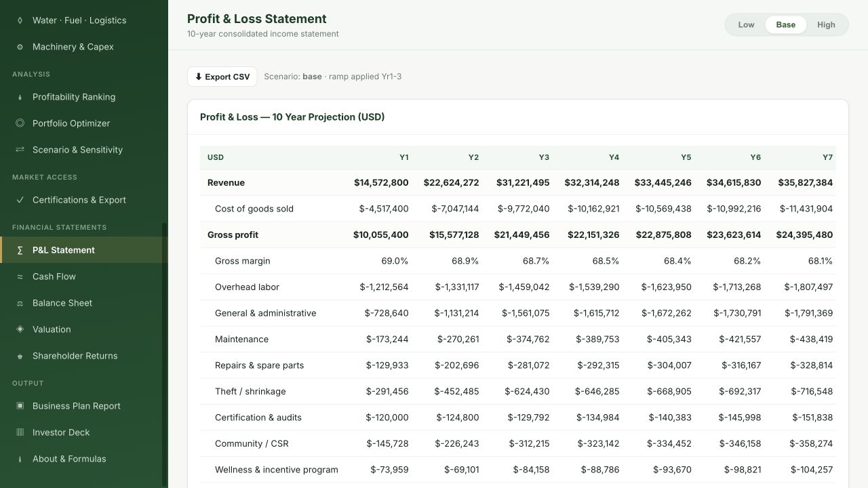Switch scenario to High

tap(826, 25)
